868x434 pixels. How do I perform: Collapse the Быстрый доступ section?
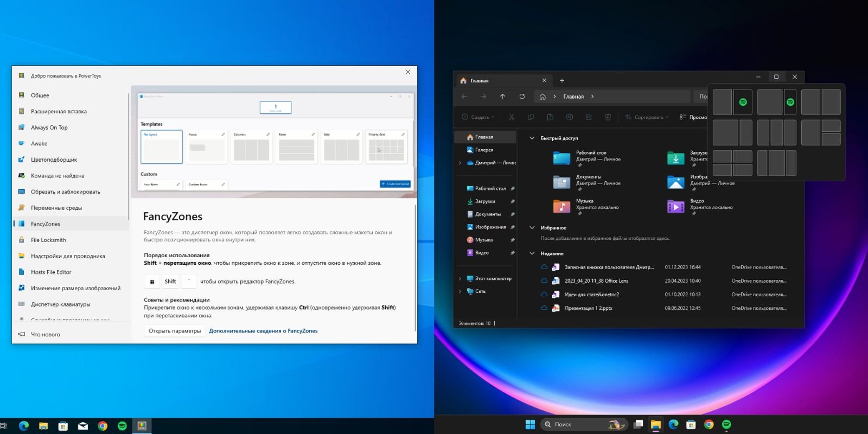[x=532, y=138]
